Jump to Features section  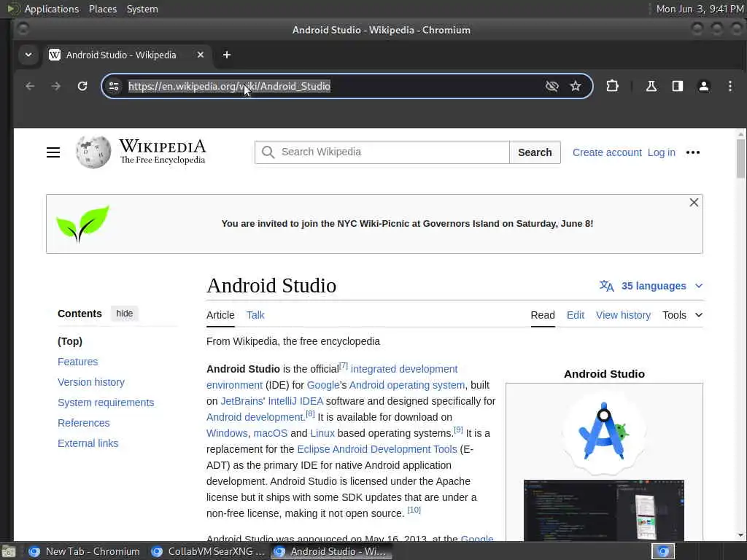click(77, 362)
